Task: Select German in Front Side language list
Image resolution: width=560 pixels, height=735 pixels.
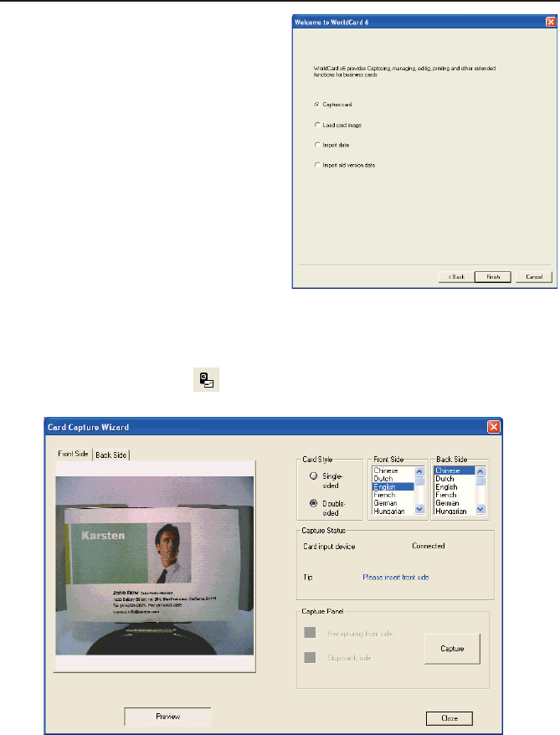Action: [x=393, y=503]
